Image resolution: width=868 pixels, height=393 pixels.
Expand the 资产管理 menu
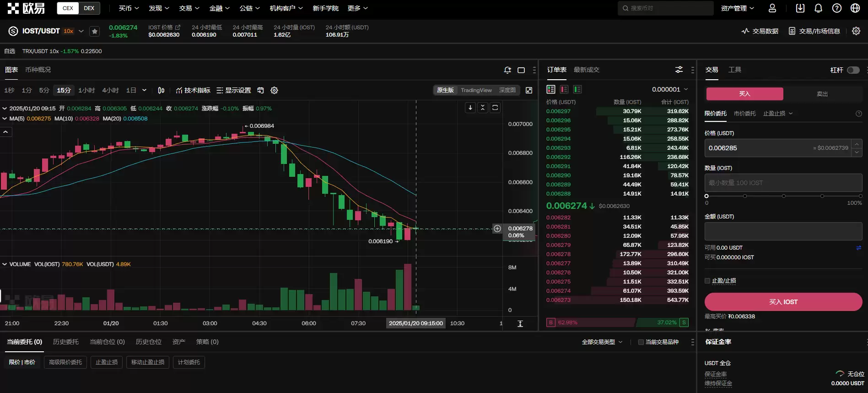[737, 8]
